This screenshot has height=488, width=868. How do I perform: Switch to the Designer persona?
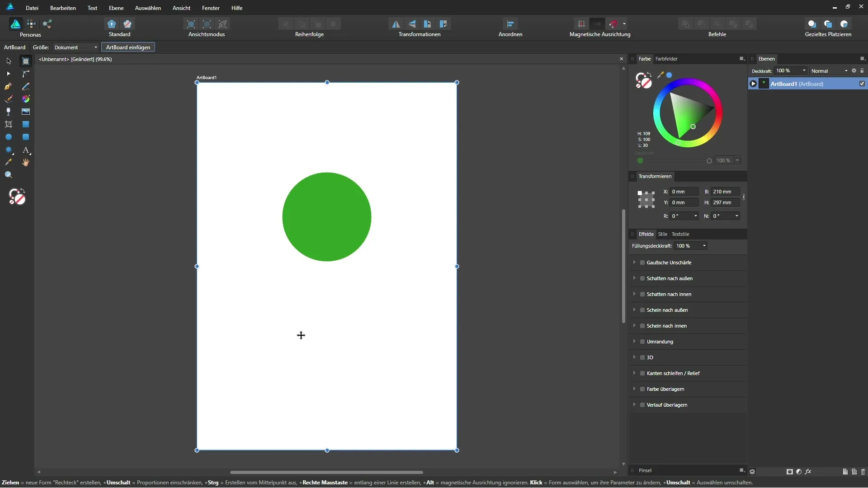(x=15, y=24)
